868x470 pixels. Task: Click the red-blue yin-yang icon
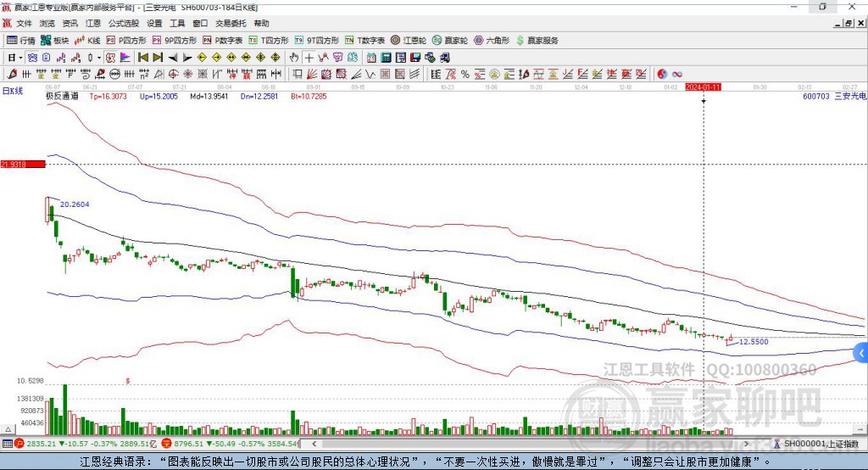click(x=662, y=75)
